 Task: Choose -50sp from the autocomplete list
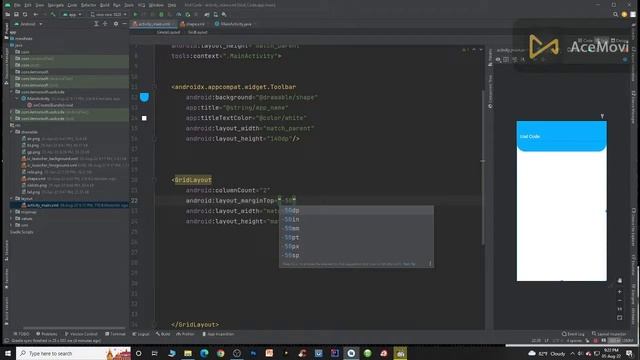[356, 255]
